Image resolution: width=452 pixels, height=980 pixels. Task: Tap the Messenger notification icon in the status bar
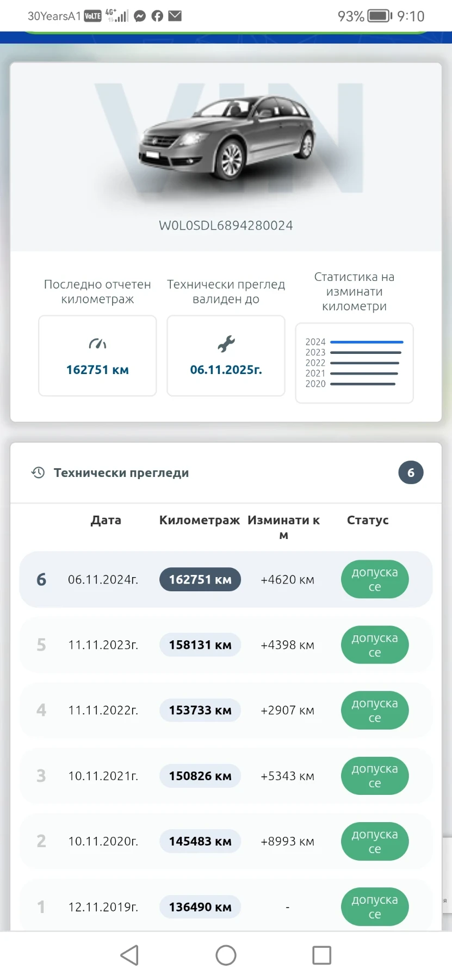pyautogui.click(x=140, y=16)
